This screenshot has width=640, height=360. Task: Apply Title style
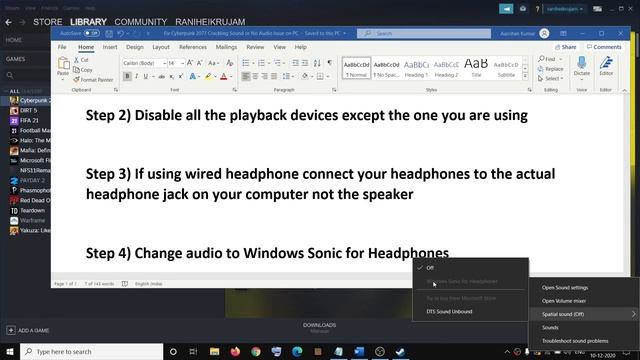click(x=476, y=68)
